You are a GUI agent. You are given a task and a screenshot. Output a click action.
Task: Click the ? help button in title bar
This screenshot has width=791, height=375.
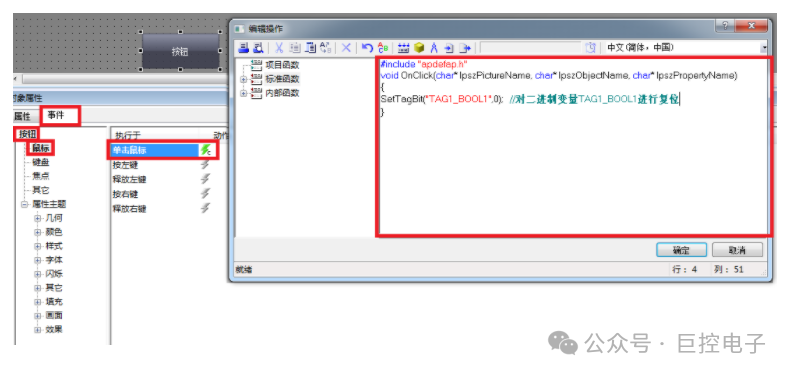click(724, 26)
